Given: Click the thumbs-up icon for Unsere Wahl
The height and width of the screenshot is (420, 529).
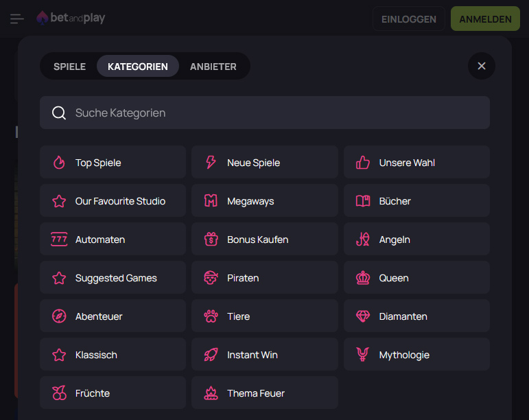Looking at the screenshot, I should click(x=363, y=163).
